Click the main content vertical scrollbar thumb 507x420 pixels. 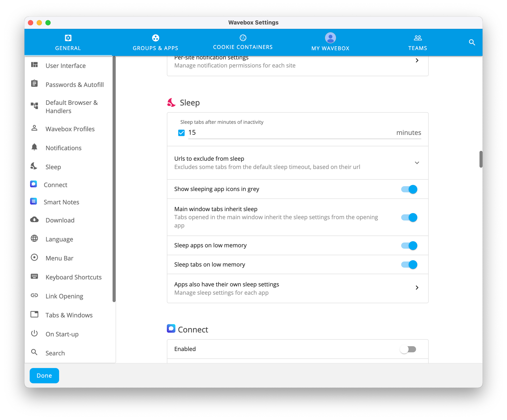481,159
